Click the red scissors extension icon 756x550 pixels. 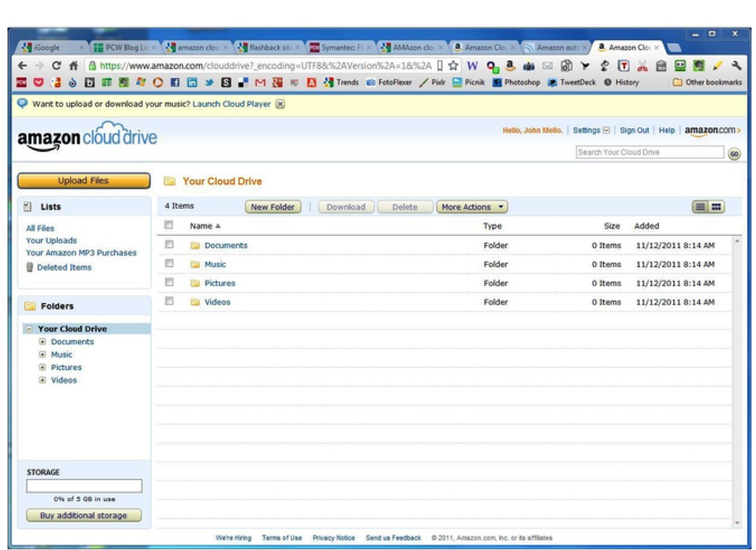pyautogui.click(x=642, y=66)
